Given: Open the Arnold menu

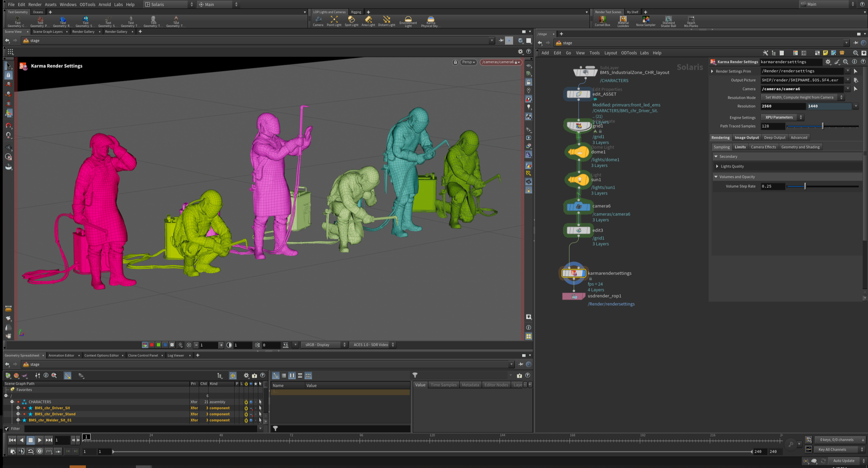Looking at the screenshot, I should pos(105,5).
